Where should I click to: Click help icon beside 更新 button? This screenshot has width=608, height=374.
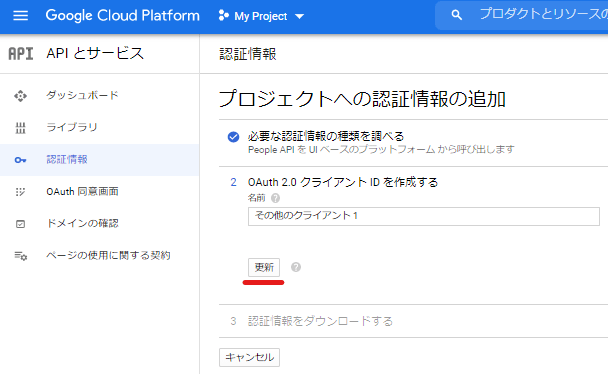point(296,267)
